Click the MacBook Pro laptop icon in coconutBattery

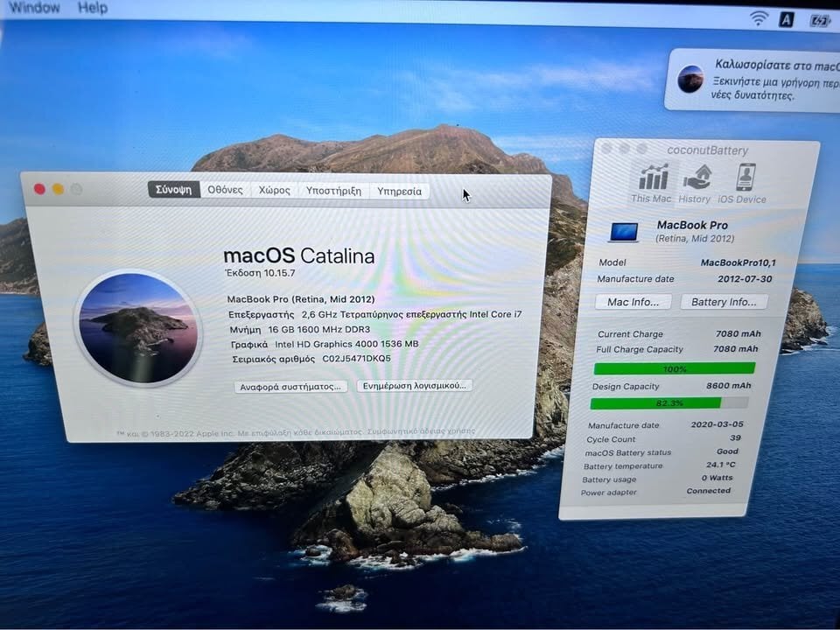[624, 231]
